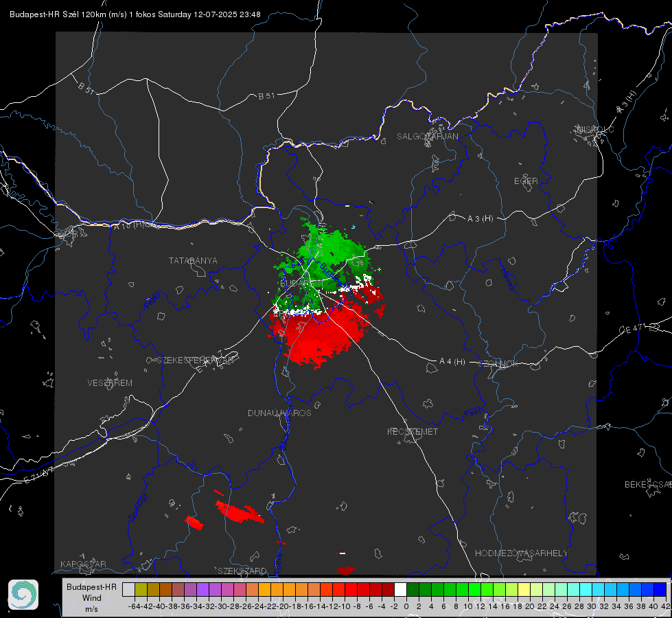Click the swirl logo beside the legend
This screenshot has width=672, height=618.
pos(23,595)
